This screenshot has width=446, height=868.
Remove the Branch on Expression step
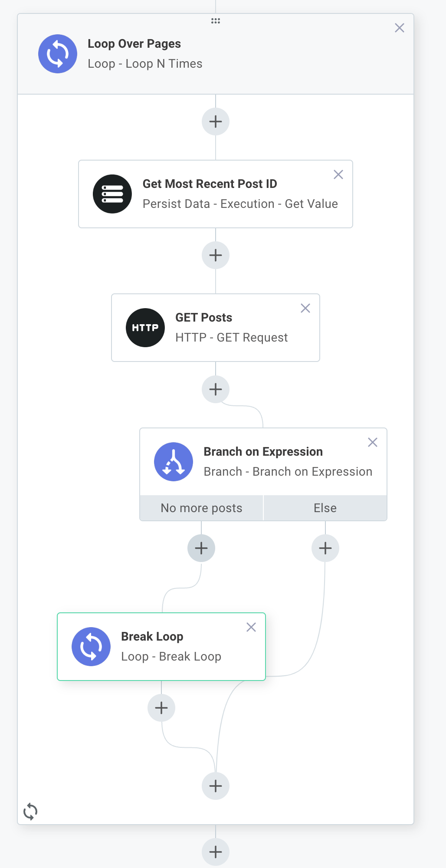[x=373, y=442]
